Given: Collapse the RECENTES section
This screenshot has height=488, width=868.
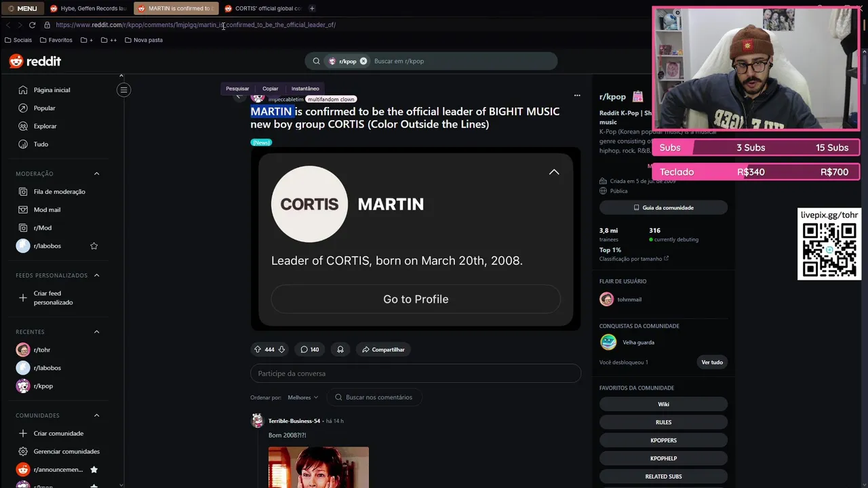Looking at the screenshot, I should click(96, 331).
